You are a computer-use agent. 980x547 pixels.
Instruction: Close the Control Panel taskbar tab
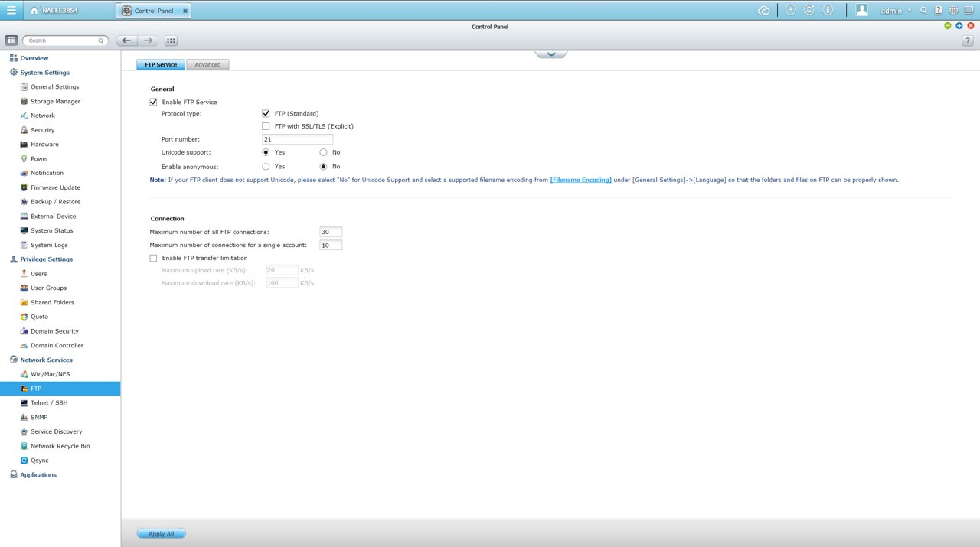click(185, 11)
